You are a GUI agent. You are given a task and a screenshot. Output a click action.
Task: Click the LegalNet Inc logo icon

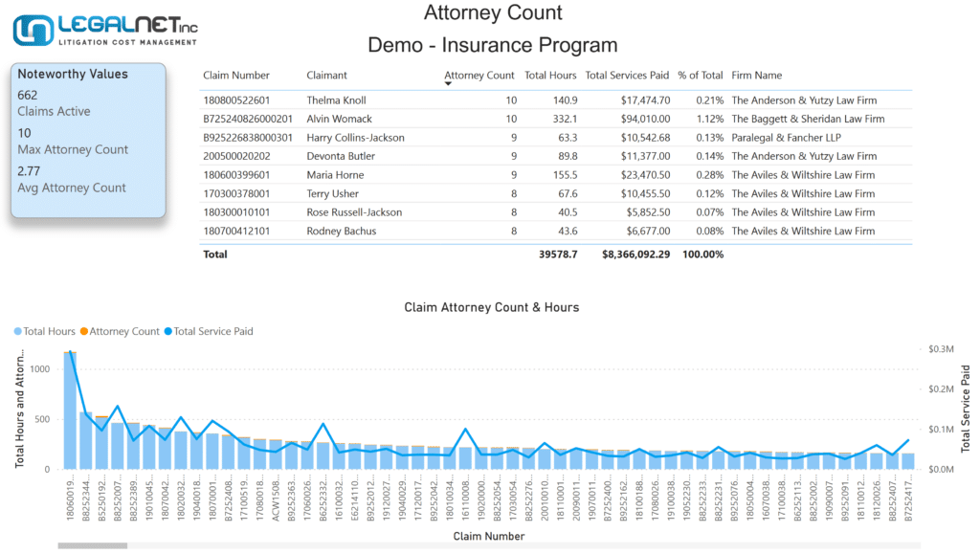pos(33,30)
